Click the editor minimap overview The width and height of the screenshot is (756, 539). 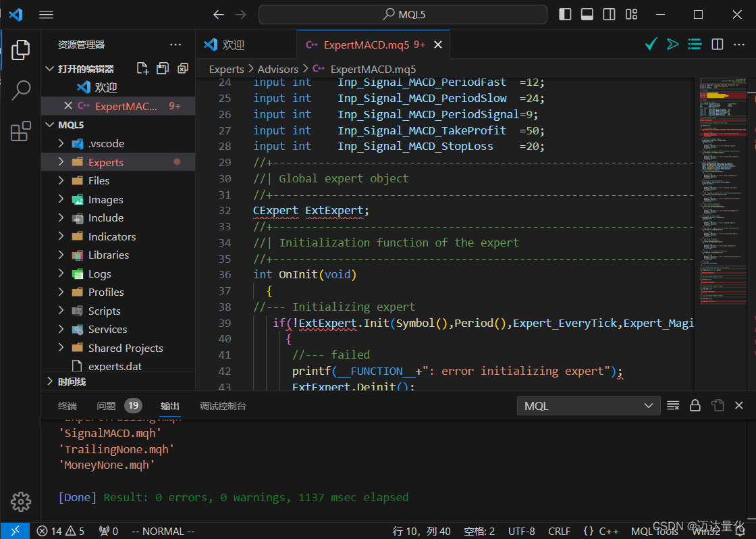coord(723,203)
